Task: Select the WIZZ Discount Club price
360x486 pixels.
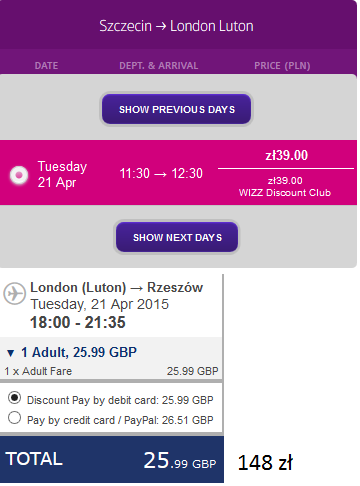Action: click(285, 187)
